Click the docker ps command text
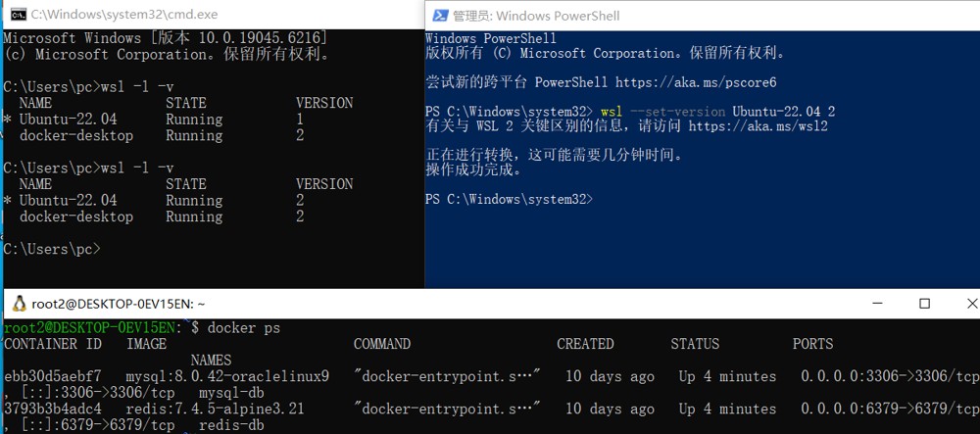 pyautogui.click(x=244, y=327)
